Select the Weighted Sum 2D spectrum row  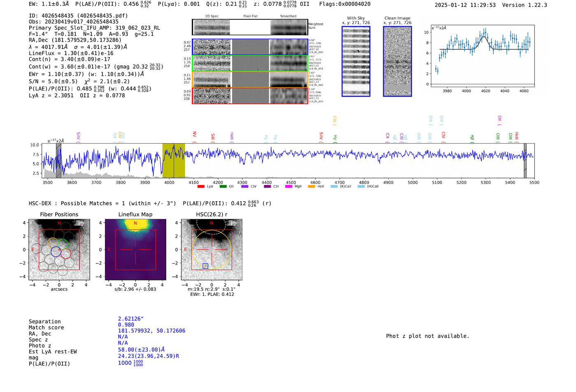250,27
